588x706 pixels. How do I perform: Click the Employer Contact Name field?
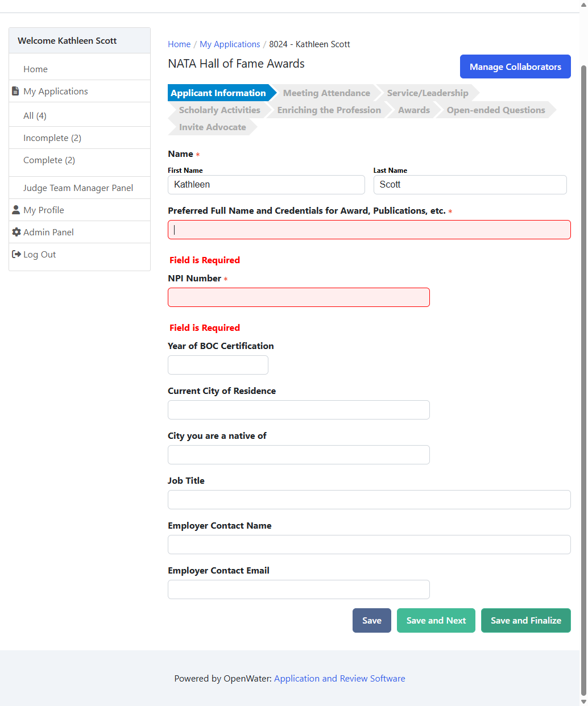click(x=369, y=545)
